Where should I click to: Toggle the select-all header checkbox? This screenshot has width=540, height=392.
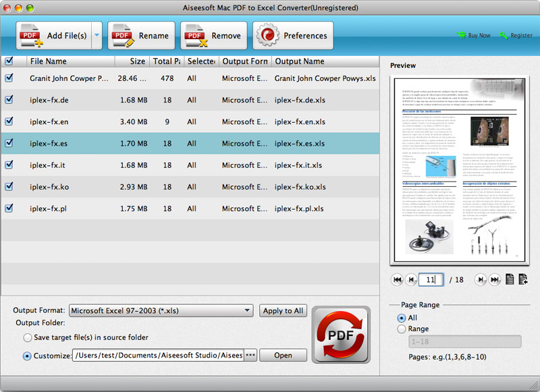coord(9,61)
